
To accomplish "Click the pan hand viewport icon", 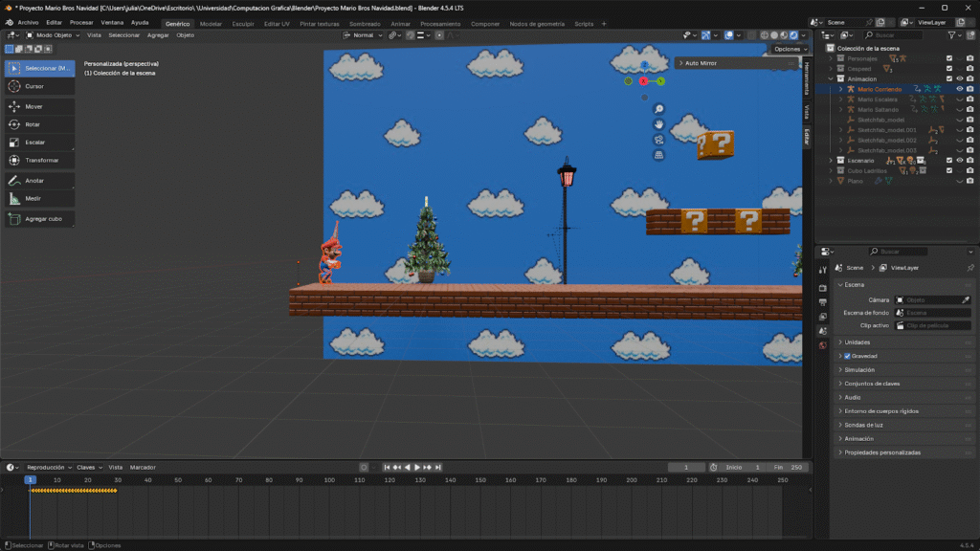I will click(659, 124).
